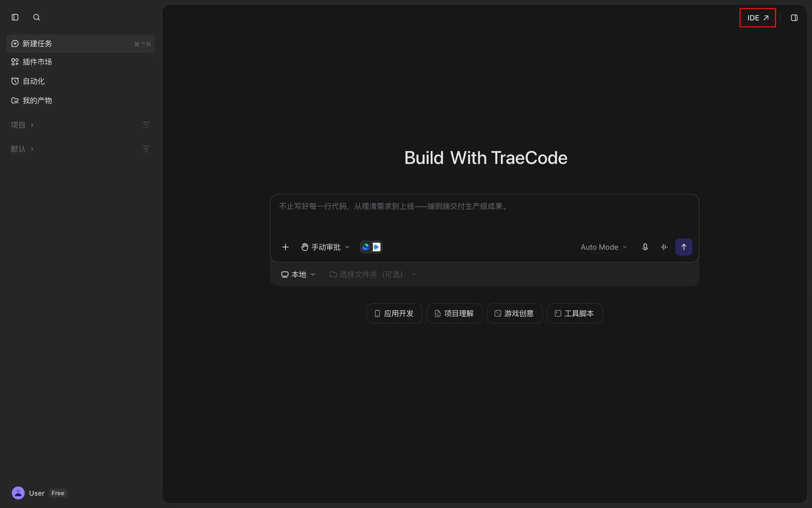
Task: Click filter icon next to 项目
Action: [146, 125]
